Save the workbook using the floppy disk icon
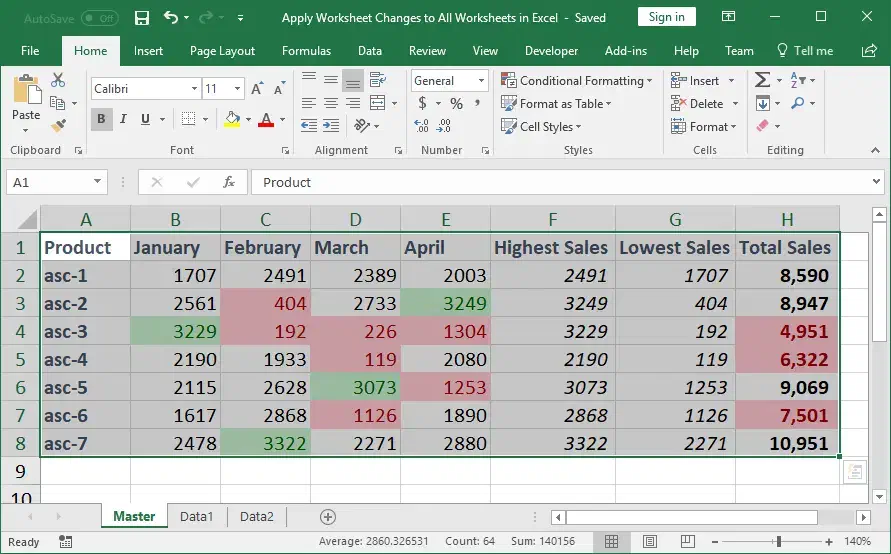 coord(142,17)
